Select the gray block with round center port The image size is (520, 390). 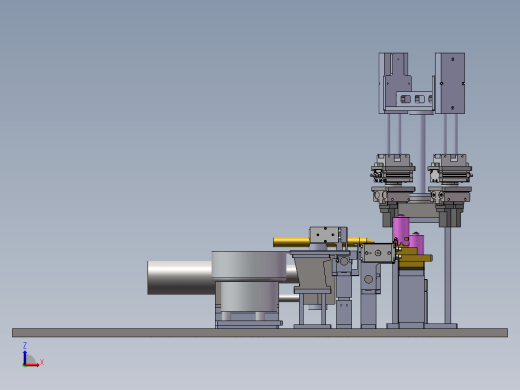[x=378, y=253]
